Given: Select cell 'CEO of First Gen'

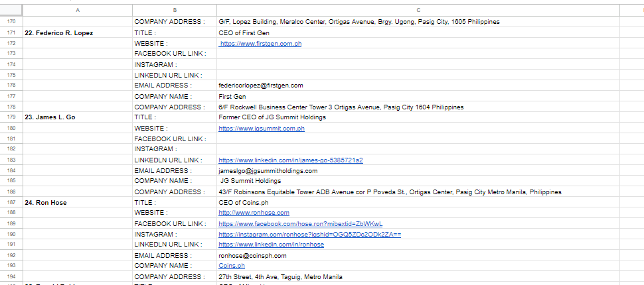Looking at the screenshot, I should pos(418,32).
